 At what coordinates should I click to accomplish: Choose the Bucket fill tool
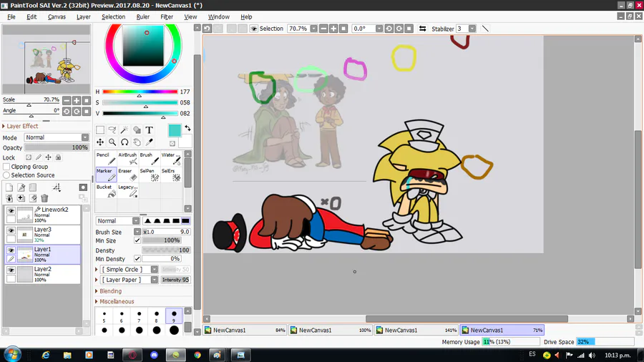click(106, 190)
